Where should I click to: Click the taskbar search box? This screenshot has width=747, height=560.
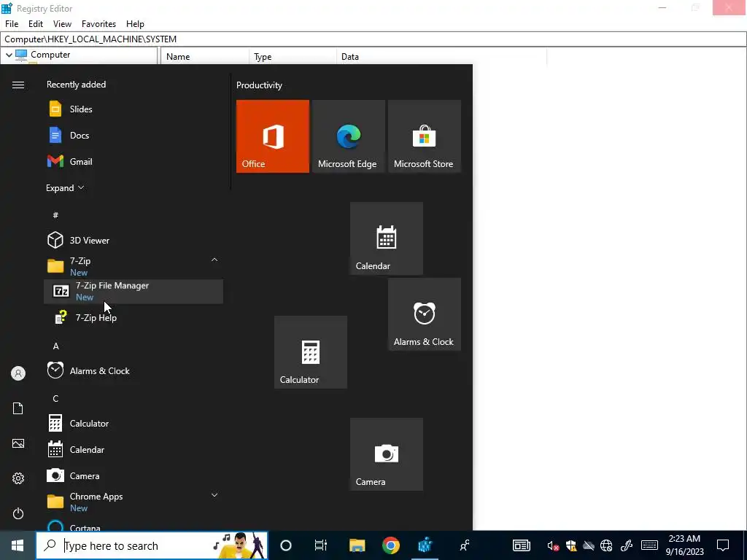click(152, 545)
